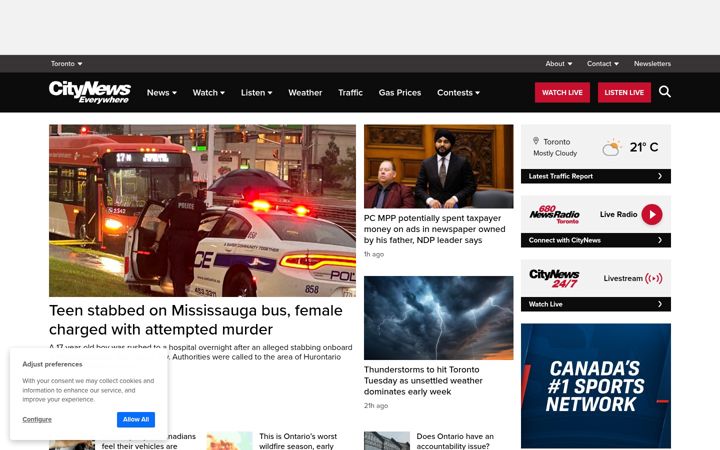
Task: Click the 21° C temperature reading
Action: 644,147
